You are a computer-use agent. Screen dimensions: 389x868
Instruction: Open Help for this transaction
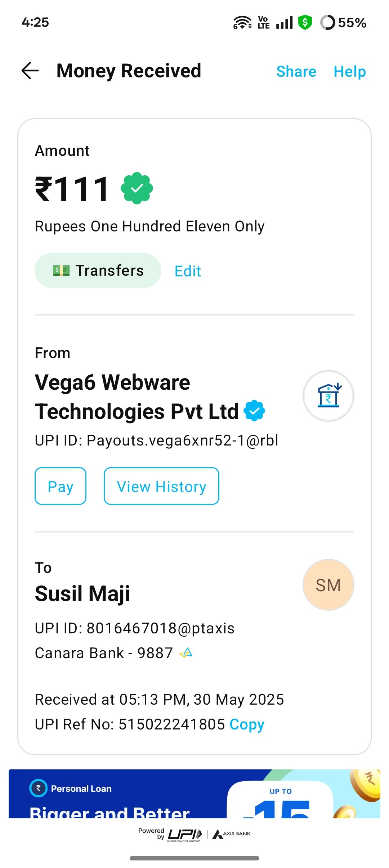[350, 71]
